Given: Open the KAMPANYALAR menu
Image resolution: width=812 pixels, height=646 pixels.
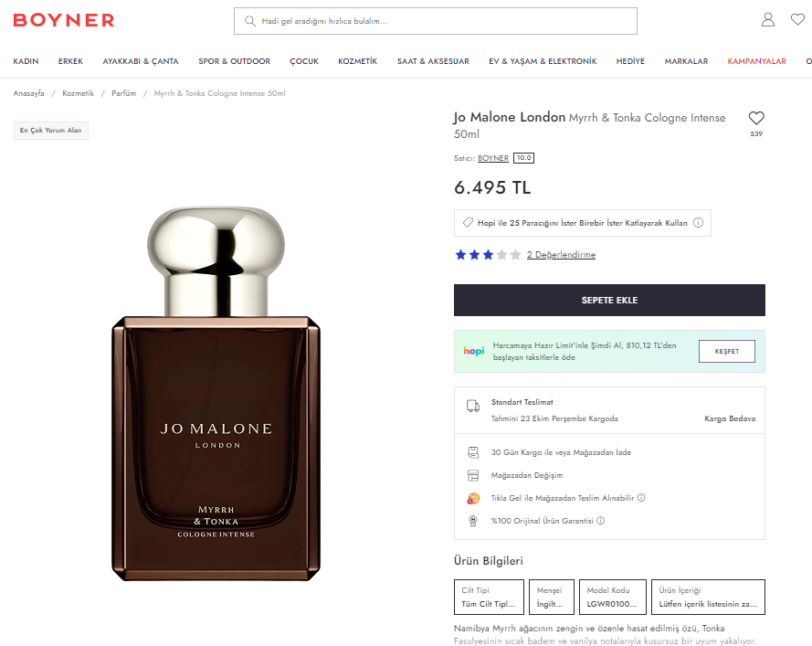Looking at the screenshot, I should (x=756, y=61).
